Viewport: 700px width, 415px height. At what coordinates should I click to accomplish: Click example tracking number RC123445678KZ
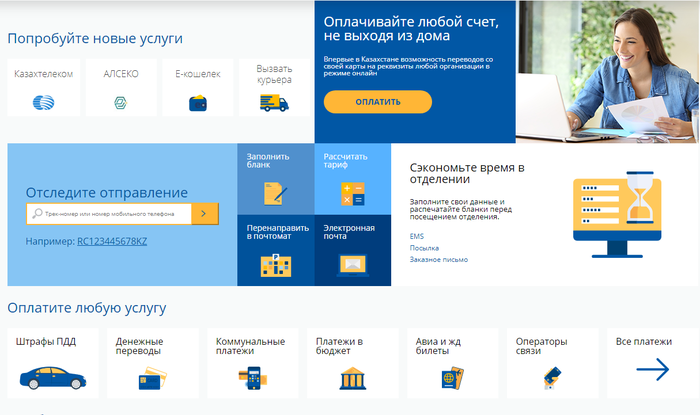click(x=111, y=242)
